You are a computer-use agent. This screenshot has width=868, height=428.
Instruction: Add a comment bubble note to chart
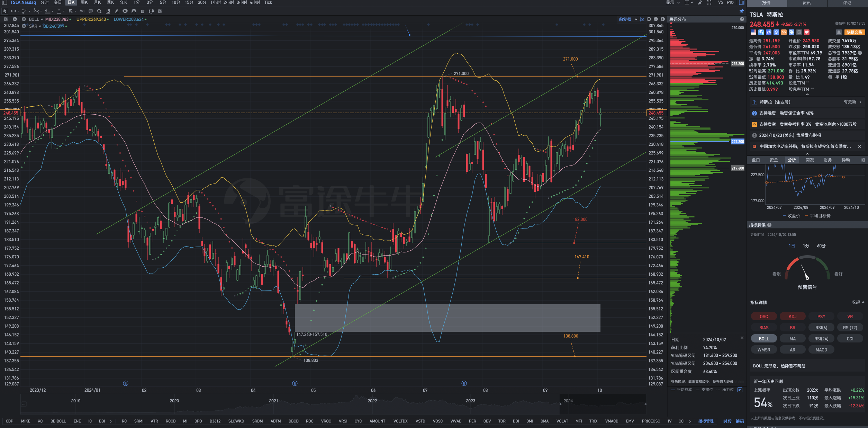pyautogui.click(x=91, y=11)
